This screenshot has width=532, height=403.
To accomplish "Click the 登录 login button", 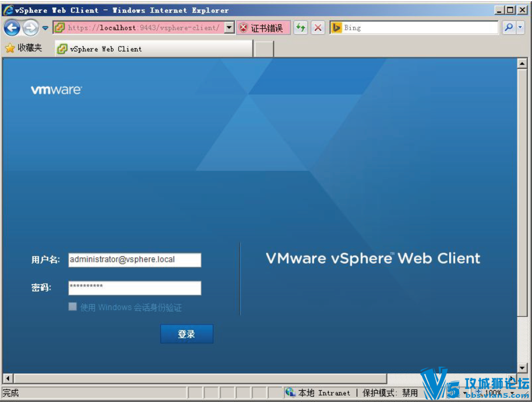I will coord(186,333).
